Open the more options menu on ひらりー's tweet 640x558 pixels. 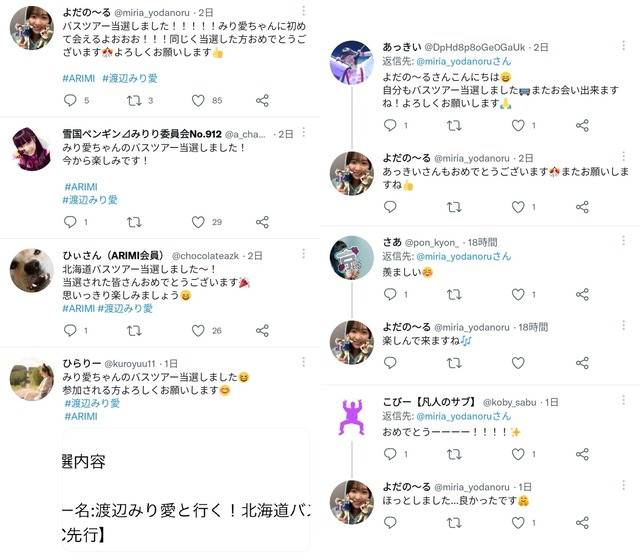pyautogui.click(x=304, y=362)
